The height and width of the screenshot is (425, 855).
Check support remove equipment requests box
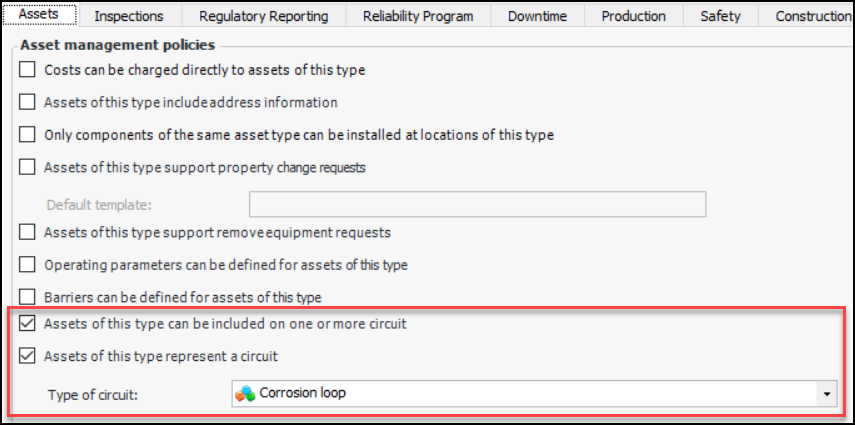(x=27, y=233)
